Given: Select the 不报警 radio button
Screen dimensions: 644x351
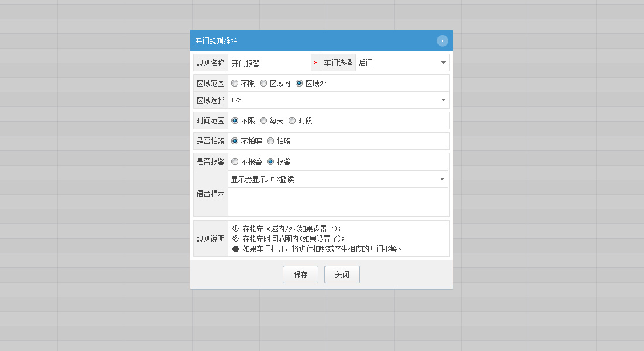Looking at the screenshot, I should 235,161.
